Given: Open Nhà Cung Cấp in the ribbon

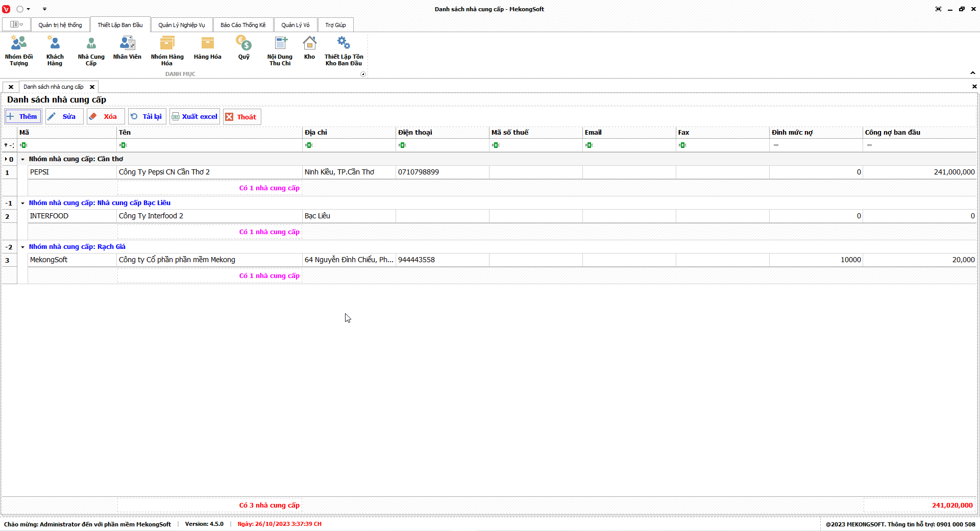Looking at the screenshot, I should pos(91,50).
